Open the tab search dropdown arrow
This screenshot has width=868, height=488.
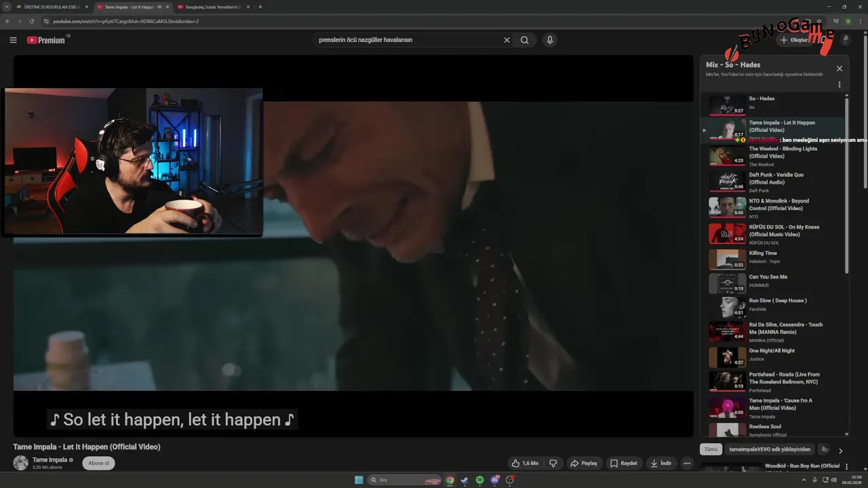[6, 7]
